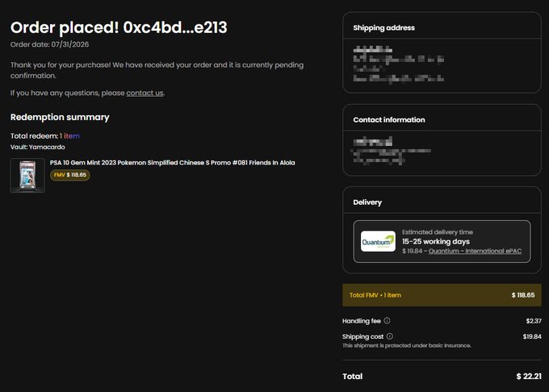The height and width of the screenshot is (392, 549).
Task: Click the Shipping cost label
Action: pyautogui.click(x=363, y=337)
